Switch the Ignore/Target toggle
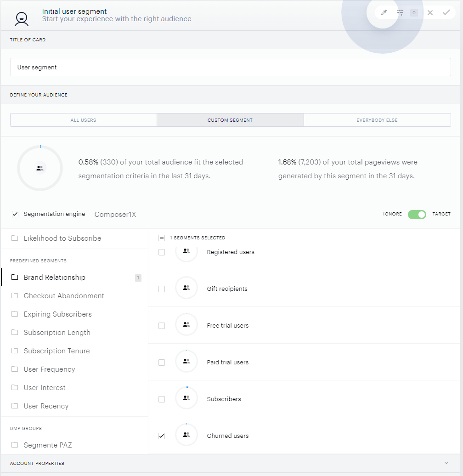Viewport: 463px width, 476px height. [x=417, y=214]
